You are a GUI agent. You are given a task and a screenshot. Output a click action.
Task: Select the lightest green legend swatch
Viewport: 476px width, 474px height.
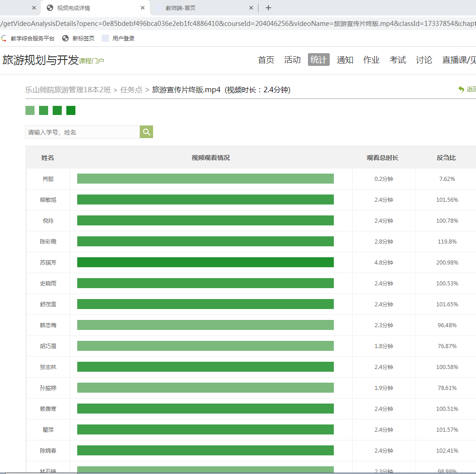(30, 110)
